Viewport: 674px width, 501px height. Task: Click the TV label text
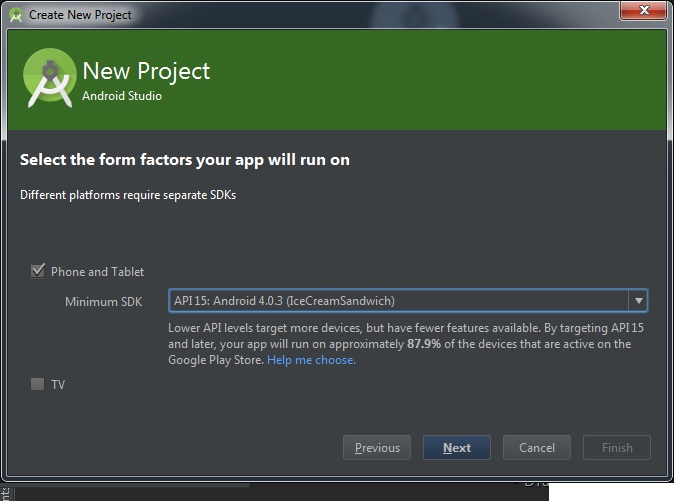pyautogui.click(x=58, y=384)
